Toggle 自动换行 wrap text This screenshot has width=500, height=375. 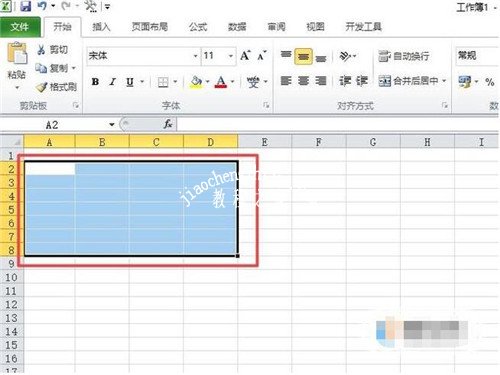point(404,56)
